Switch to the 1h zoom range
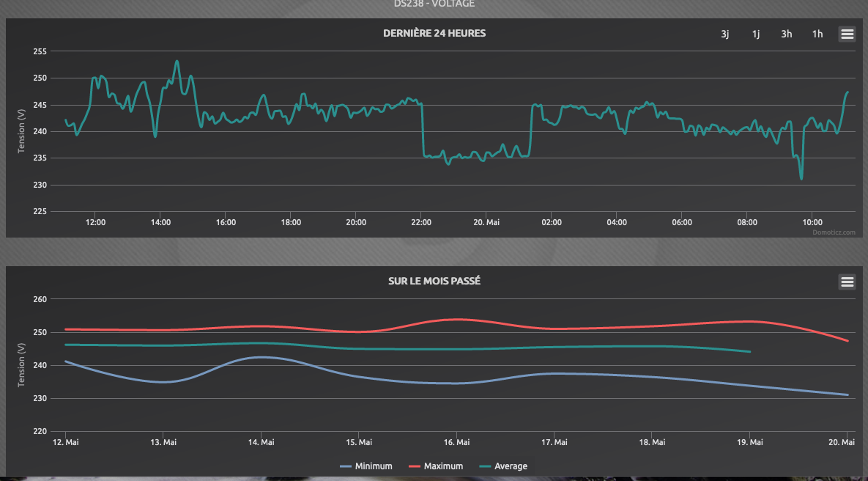This screenshot has height=481, width=868. 817,34
